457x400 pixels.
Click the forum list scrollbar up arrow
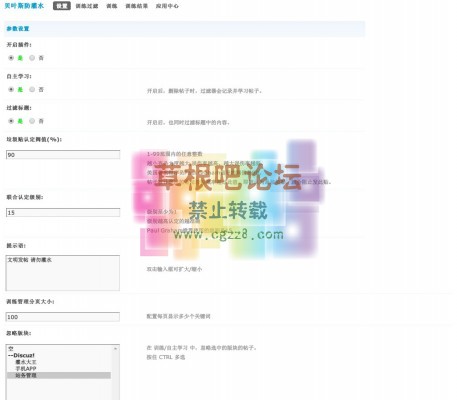pos(115,349)
